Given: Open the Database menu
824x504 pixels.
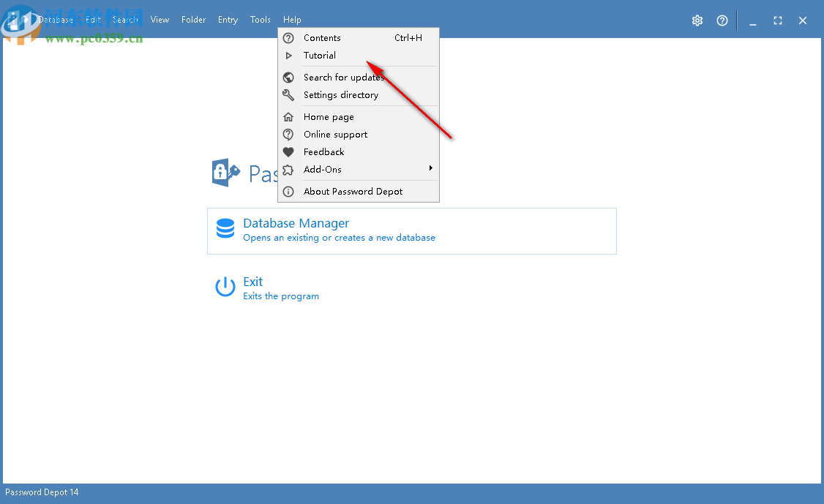Looking at the screenshot, I should point(57,20).
